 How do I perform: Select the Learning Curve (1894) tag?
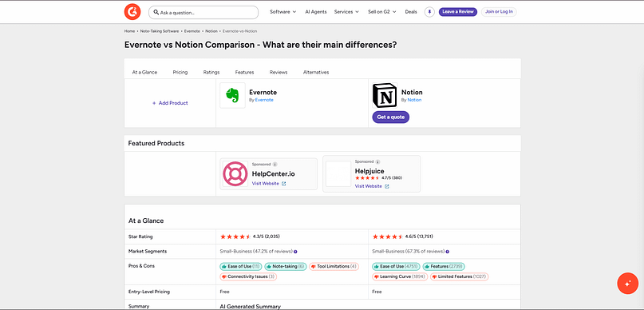pos(400,276)
